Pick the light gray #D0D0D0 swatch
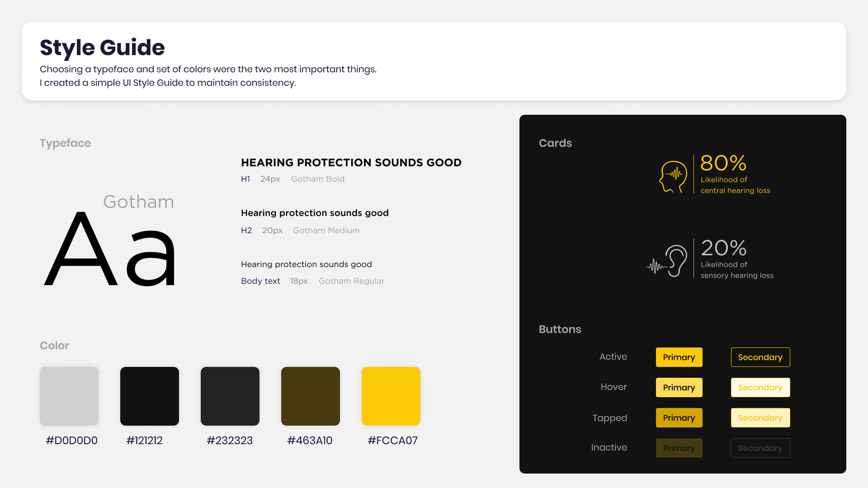The image size is (868, 488). pyautogui.click(x=69, y=396)
